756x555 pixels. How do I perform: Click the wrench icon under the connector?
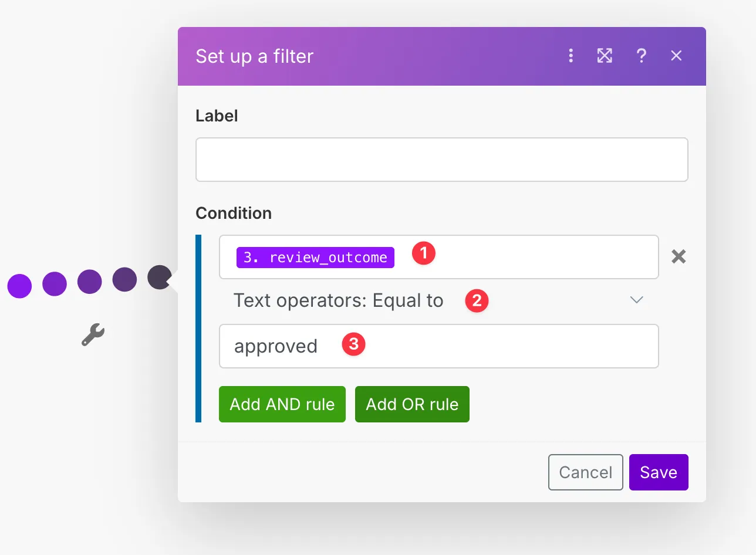[93, 335]
